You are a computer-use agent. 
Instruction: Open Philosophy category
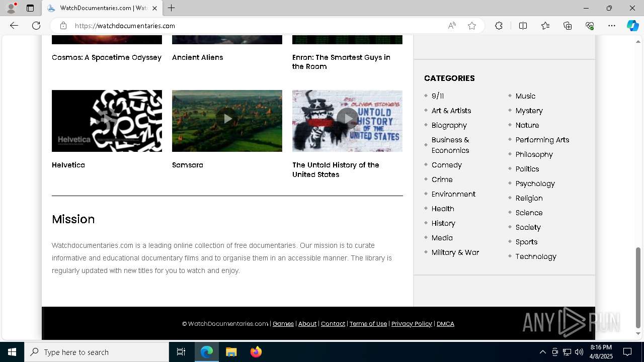pos(534,154)
